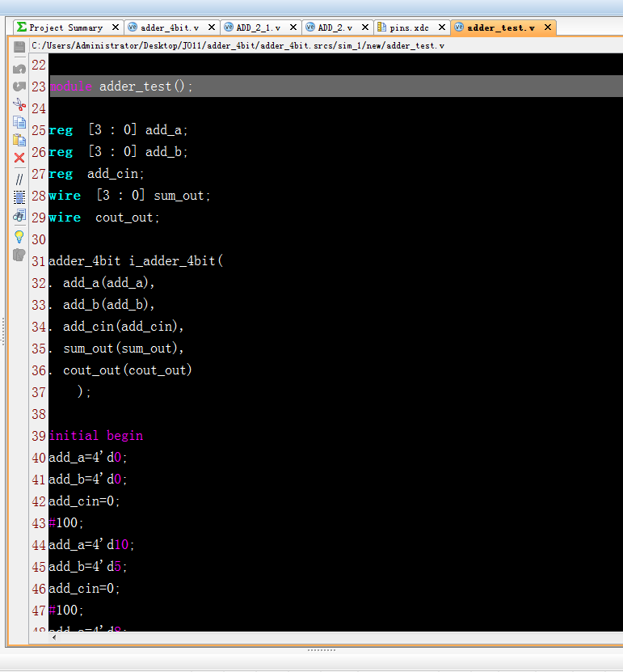Screen dimensions: 623x672
Task: Open the ADD_2_1.v tab
Action: [259, 27]
